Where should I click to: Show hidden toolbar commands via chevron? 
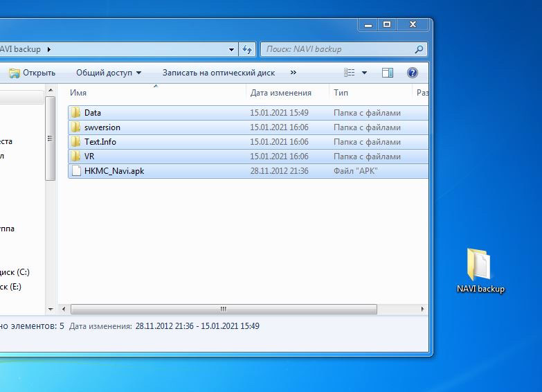[x=293, y=72]
